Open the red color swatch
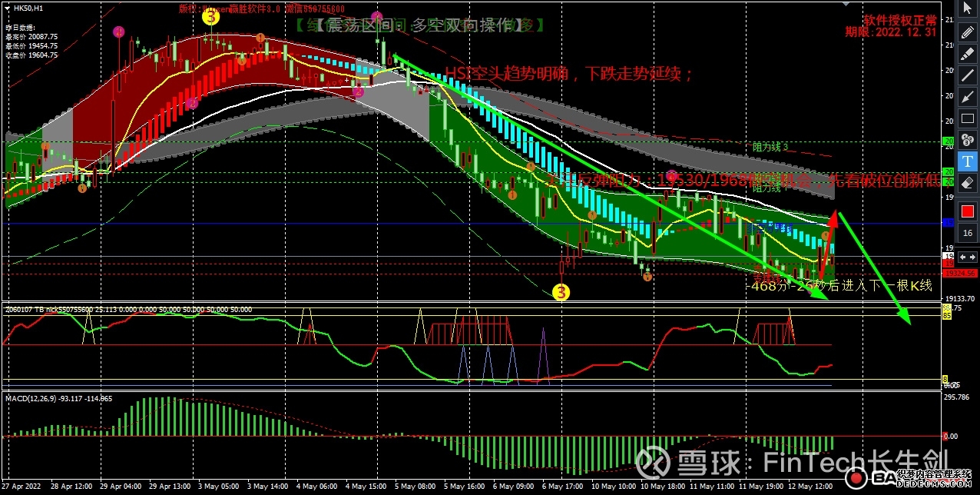Image resolution: width=980 pixels, height=495 pixels. pos(968,211)
